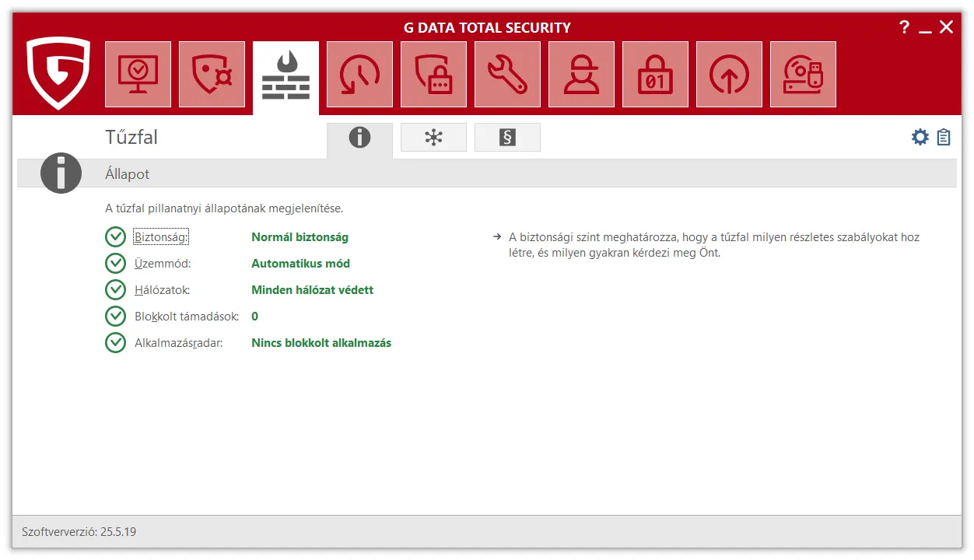
Task: Open the Security Center monitor icon
Action: tap(138, 75)
